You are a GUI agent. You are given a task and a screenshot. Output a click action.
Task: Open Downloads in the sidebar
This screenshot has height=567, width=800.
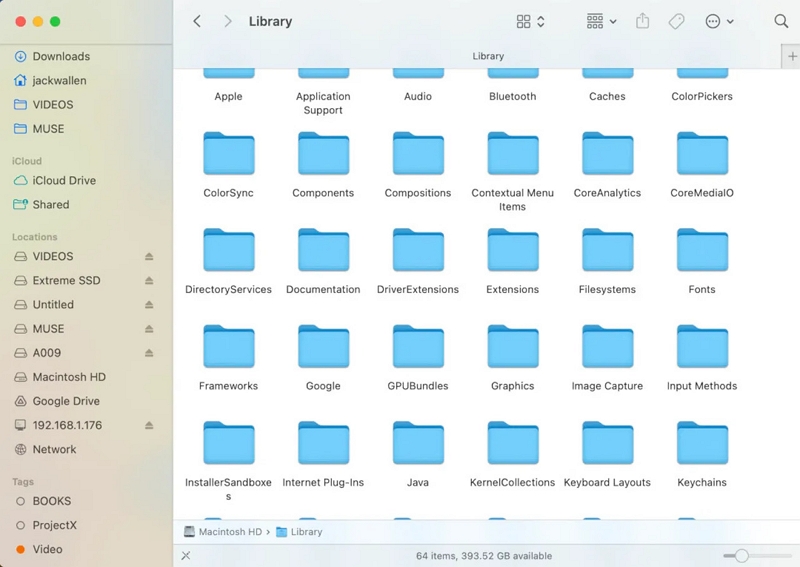pyautogui.click(x=60, y=57)
